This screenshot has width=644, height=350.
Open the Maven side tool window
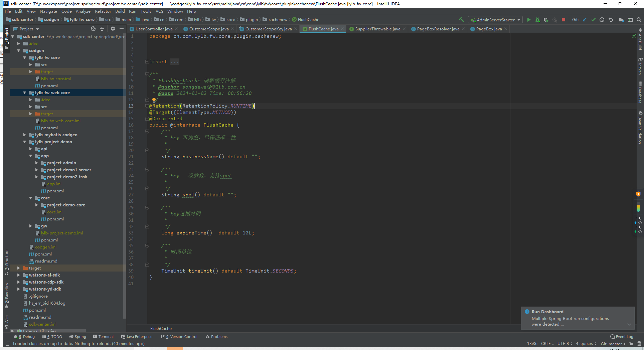pyautogui.click(x=640, y=65)
